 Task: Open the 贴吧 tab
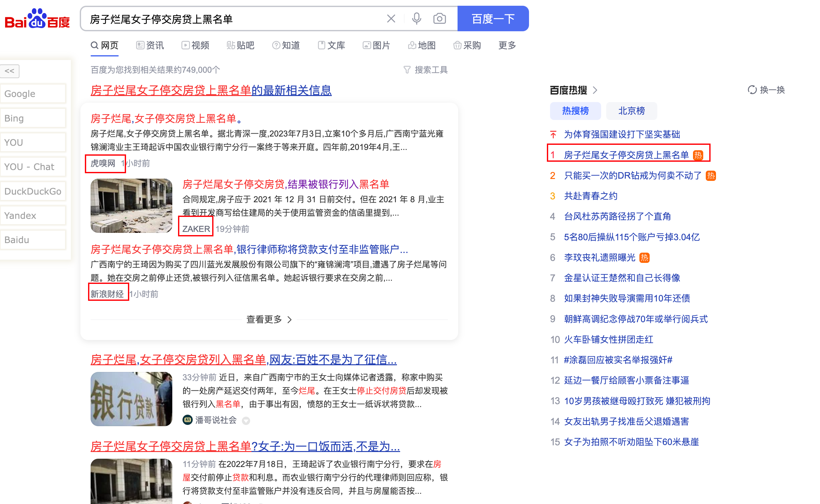[x=240, y=45]
